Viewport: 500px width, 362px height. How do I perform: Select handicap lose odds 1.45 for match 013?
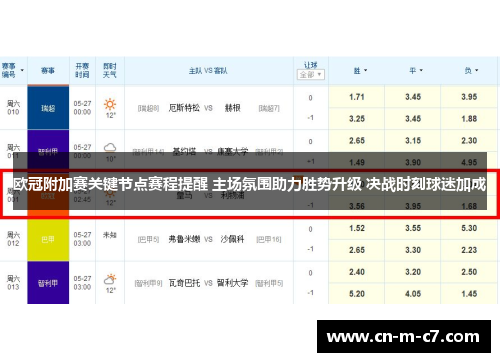click(469, 294)
